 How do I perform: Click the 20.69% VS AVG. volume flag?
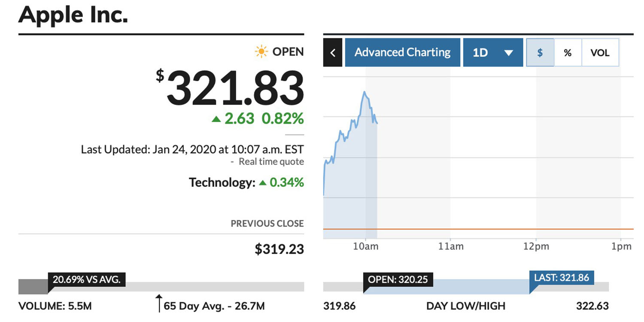[86, 280]
